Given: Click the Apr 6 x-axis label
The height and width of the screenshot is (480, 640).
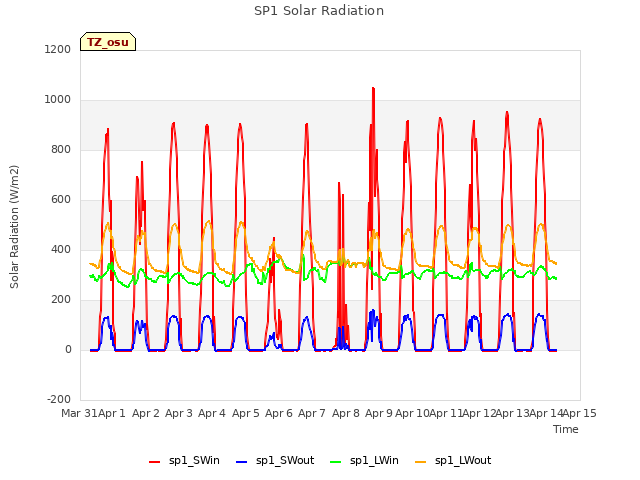Looking at the screenshot, I should (279, 413).
